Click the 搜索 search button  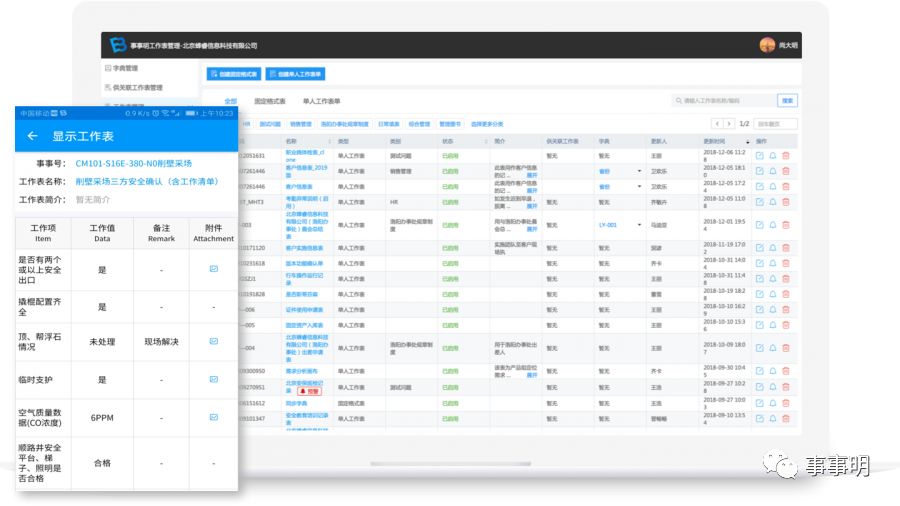[788, 101]
